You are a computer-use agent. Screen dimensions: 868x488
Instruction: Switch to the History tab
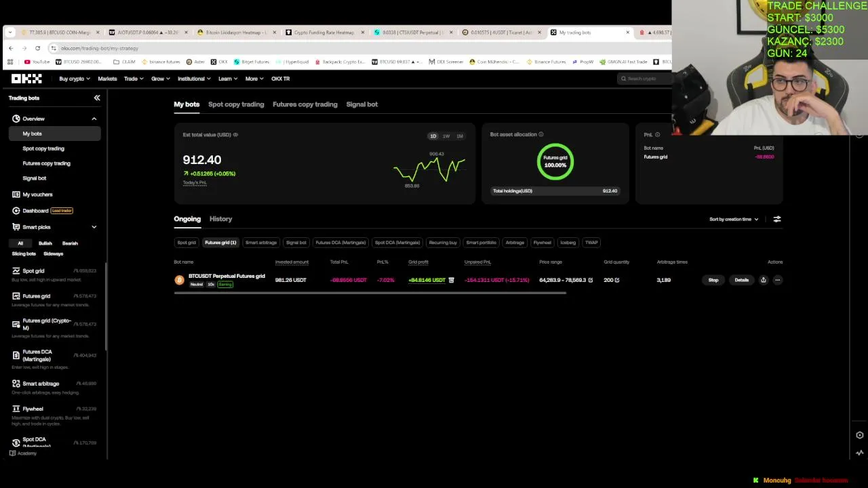pyautogui.click(x=220, y=219)
